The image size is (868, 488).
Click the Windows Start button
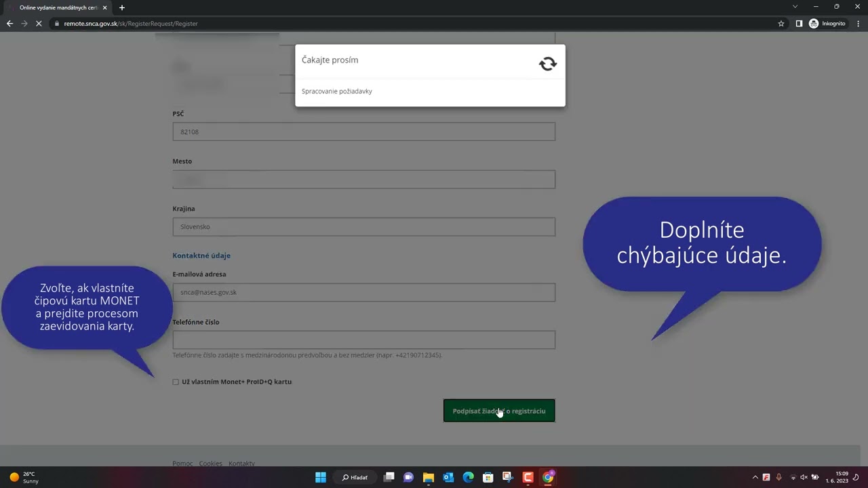[321, 477]
